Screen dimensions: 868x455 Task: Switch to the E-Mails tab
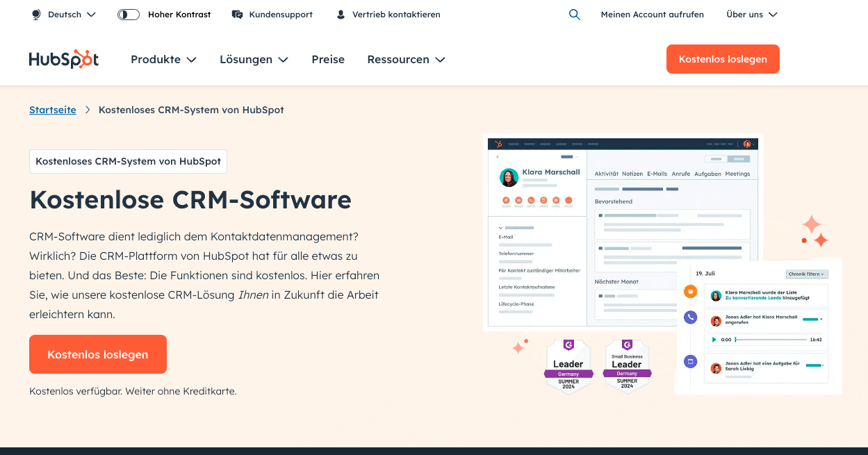[x=657, y=174]
